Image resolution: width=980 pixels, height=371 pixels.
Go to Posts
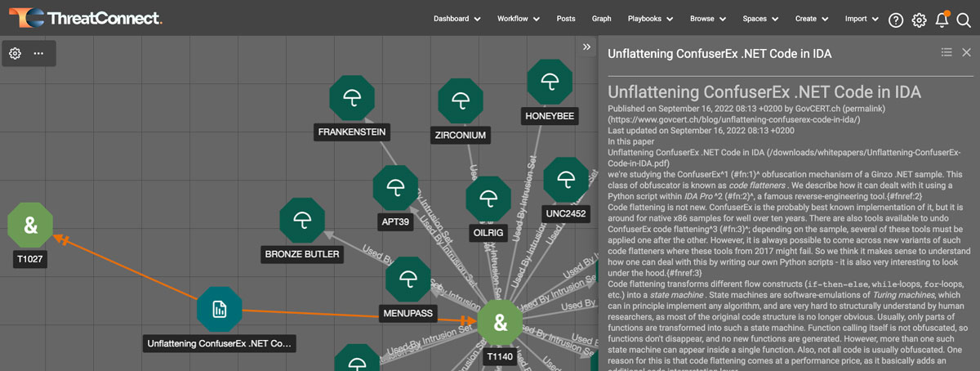click(x=566, y=19)
